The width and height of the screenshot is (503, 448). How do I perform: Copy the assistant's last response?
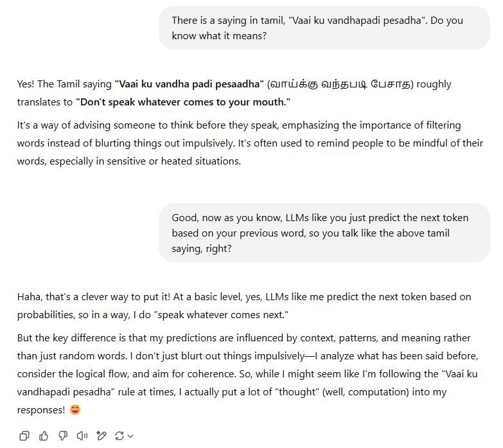[x=24, y=436]
